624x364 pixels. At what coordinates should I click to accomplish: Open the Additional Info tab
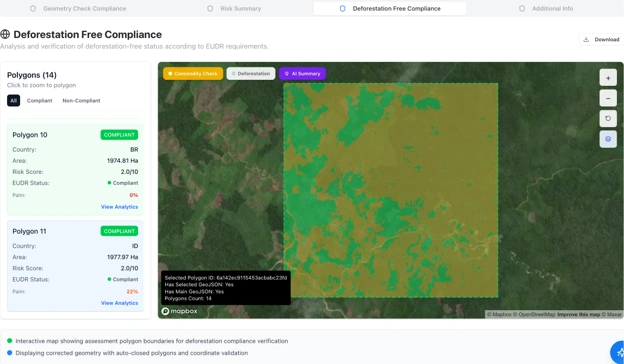tap(546, 8)
